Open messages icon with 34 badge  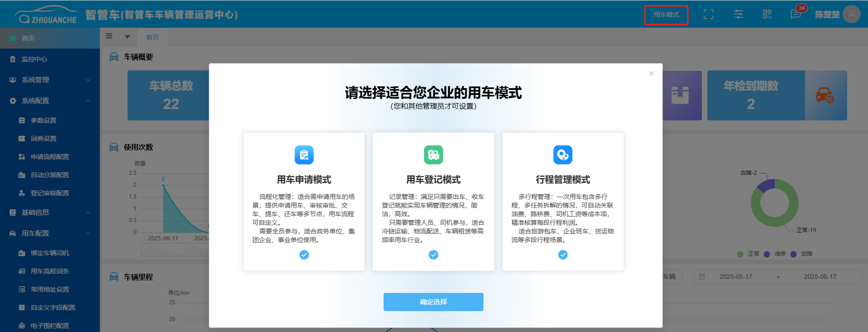(796, 15)
